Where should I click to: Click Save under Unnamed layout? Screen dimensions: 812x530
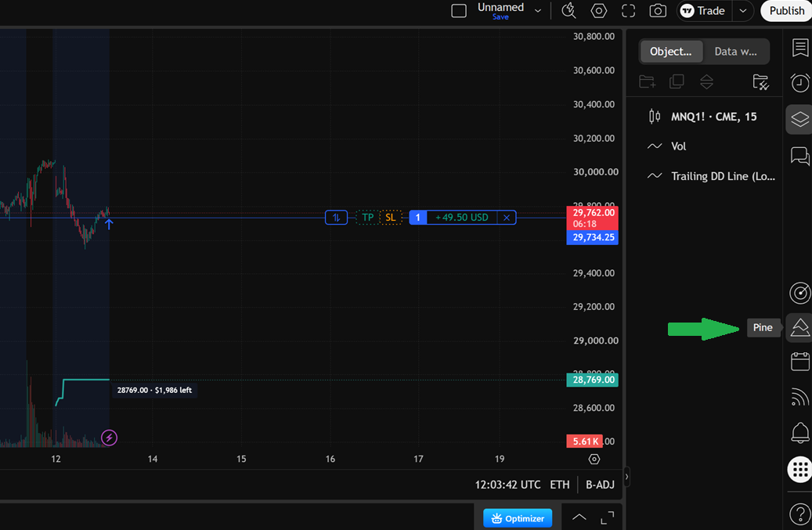coord(500,17)
